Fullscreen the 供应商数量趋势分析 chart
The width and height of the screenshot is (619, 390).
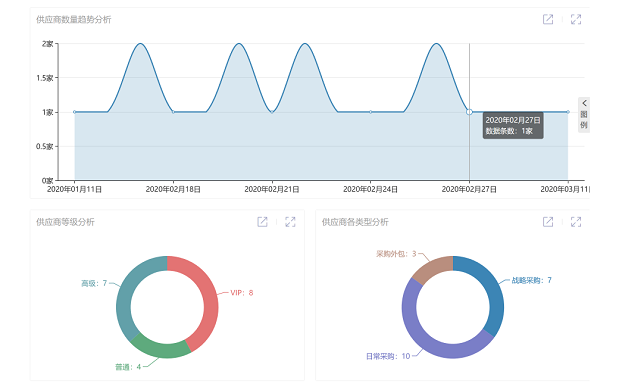click(576, 19)
